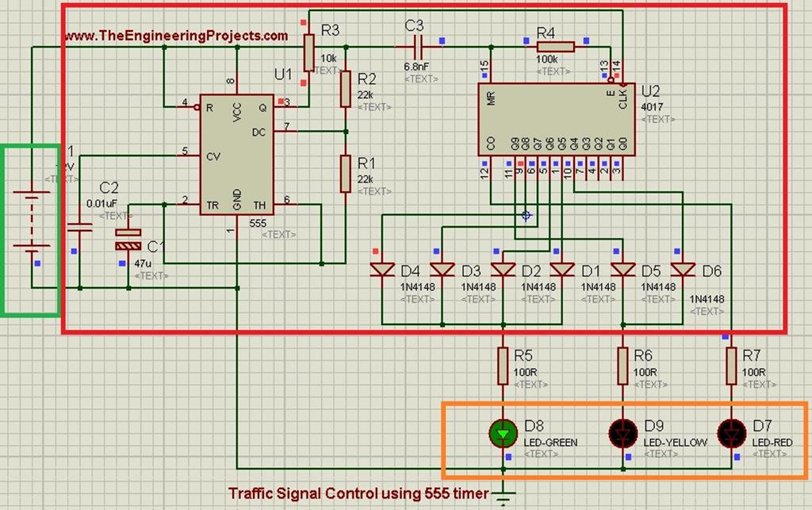Click the yellow LED D9
The image size is (812, 510).
(623, 435)
